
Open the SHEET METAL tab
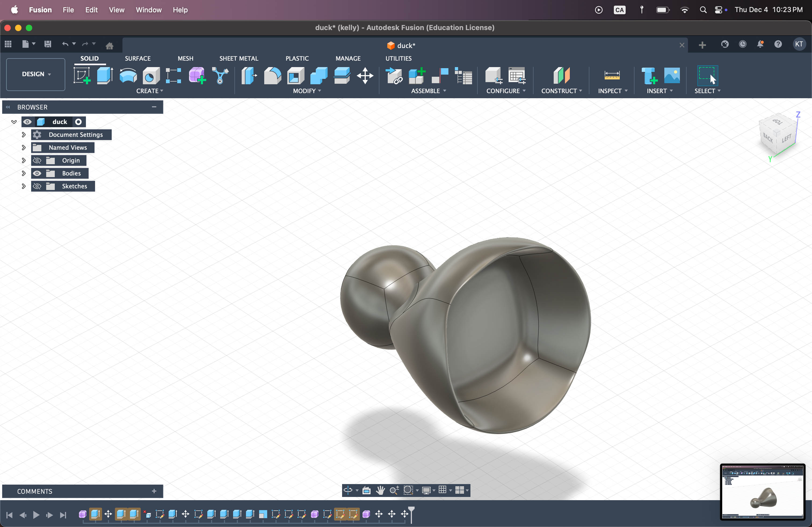coord(238,58)
